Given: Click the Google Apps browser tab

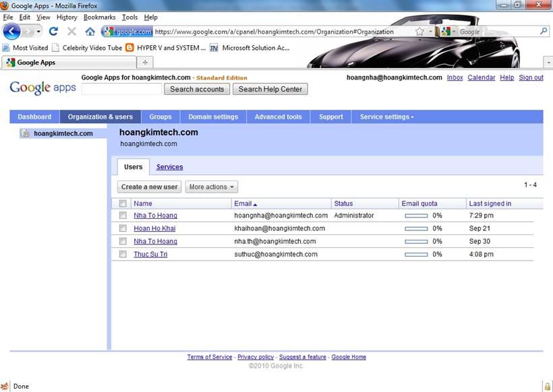Looking at the screenshot, I should [69, 63].
